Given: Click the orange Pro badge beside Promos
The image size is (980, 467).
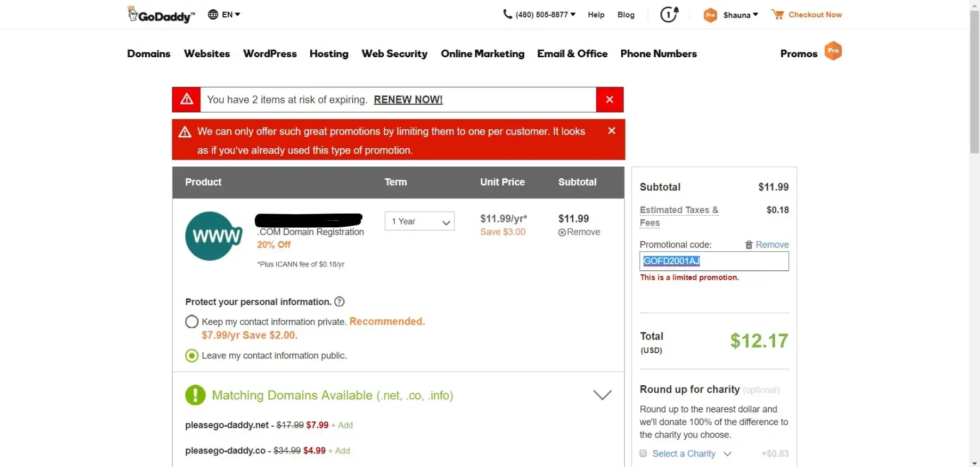Looking at the screenshot, I should click(x=833, y=51).
